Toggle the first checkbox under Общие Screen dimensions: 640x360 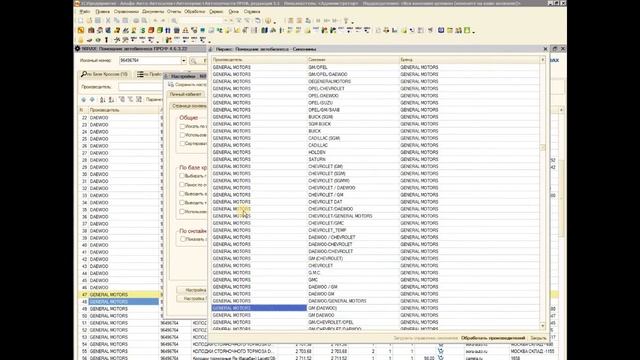[182, 126]
